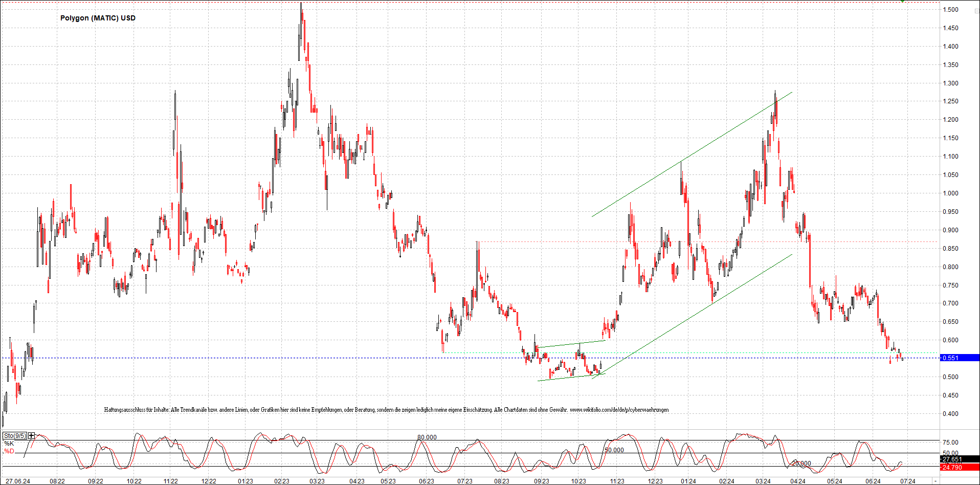Click the plus icon beside Sto(9/5)
980x485 pixels.
32,436
